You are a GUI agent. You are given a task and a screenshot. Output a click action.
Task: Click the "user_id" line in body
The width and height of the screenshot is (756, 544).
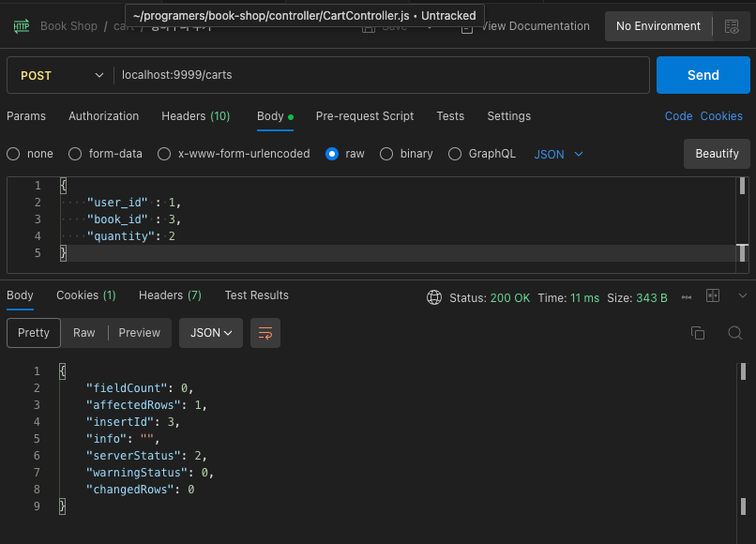[133, 203]
